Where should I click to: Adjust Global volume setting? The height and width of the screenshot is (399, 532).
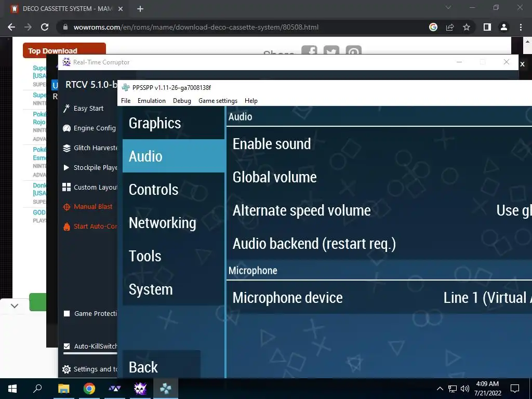pos(379,177)
